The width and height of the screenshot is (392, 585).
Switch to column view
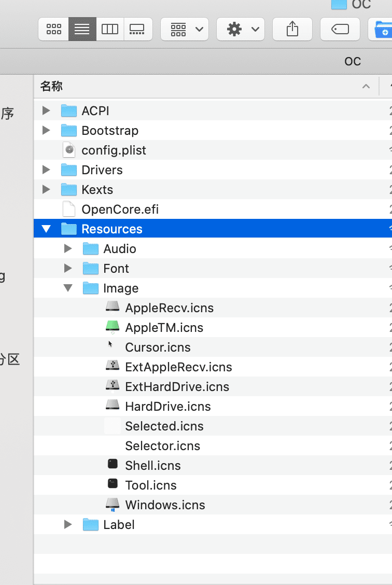[x=110, y=29]
